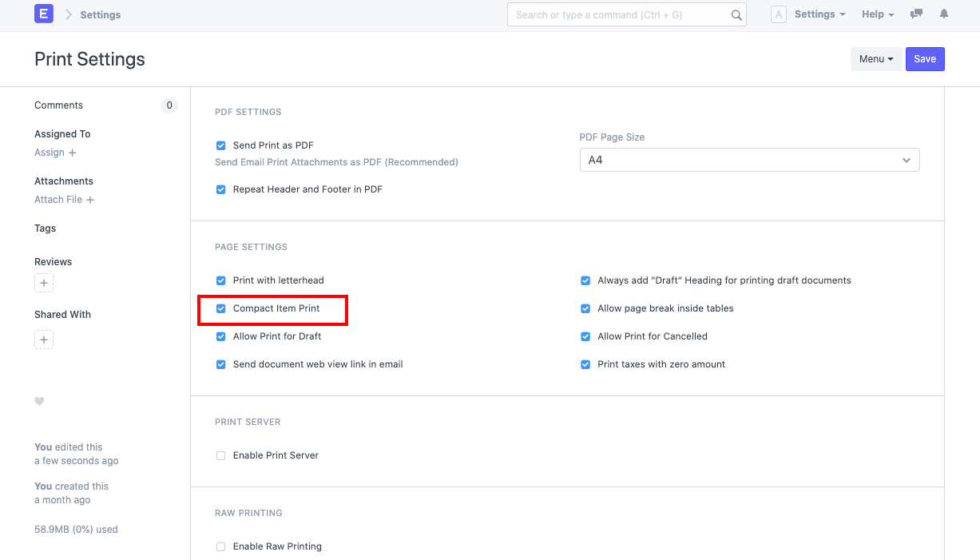
Task: Expand the Menu dropdown button
Action: pos(876,59)
